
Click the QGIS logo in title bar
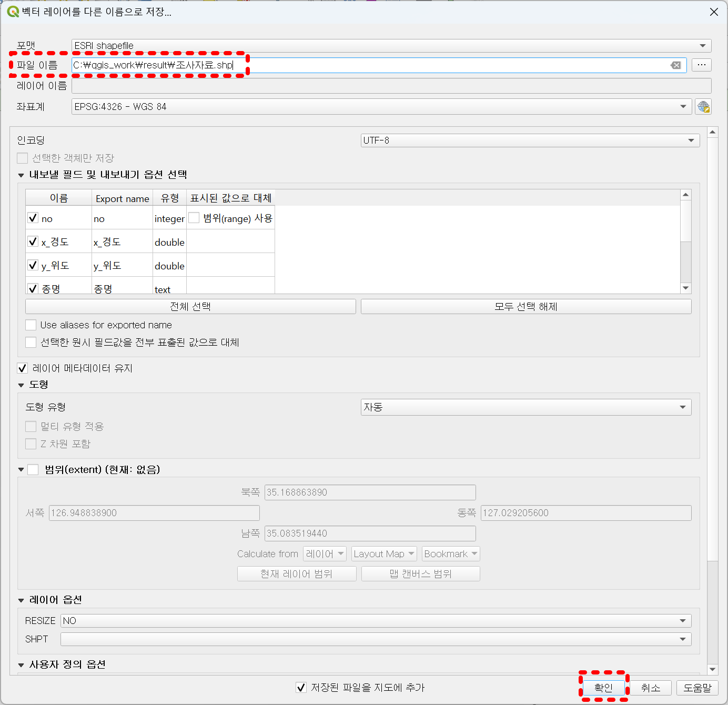click(13, 12)
